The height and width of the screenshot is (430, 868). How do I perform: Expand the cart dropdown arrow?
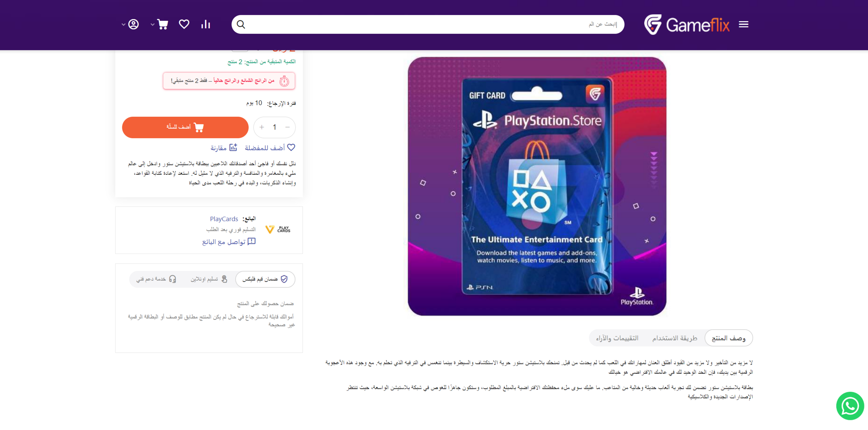pyautogui.click(x=152, y=25)
